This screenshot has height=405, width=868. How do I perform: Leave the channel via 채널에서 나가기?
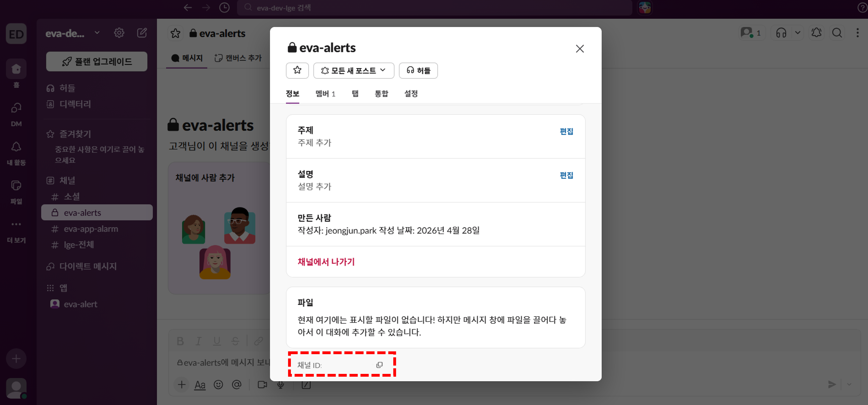click(x=326, y=262)
